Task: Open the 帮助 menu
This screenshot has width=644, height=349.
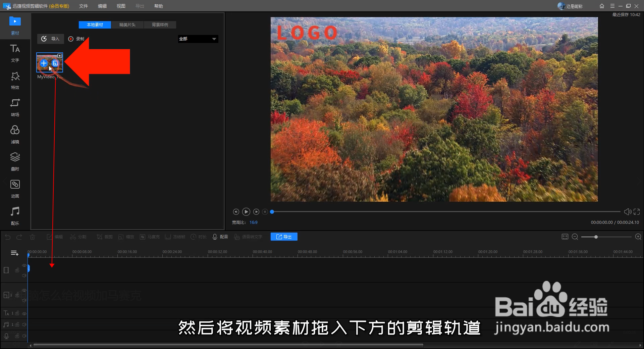Action: click(x=159, y=6)
